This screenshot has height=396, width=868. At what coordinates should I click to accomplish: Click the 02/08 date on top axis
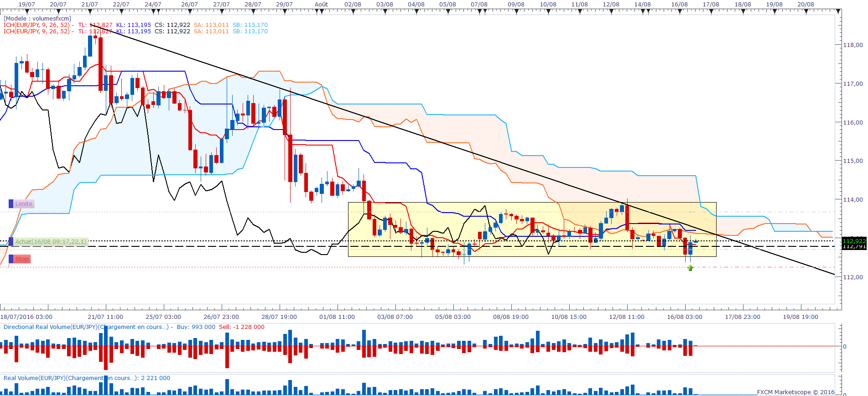353,5
